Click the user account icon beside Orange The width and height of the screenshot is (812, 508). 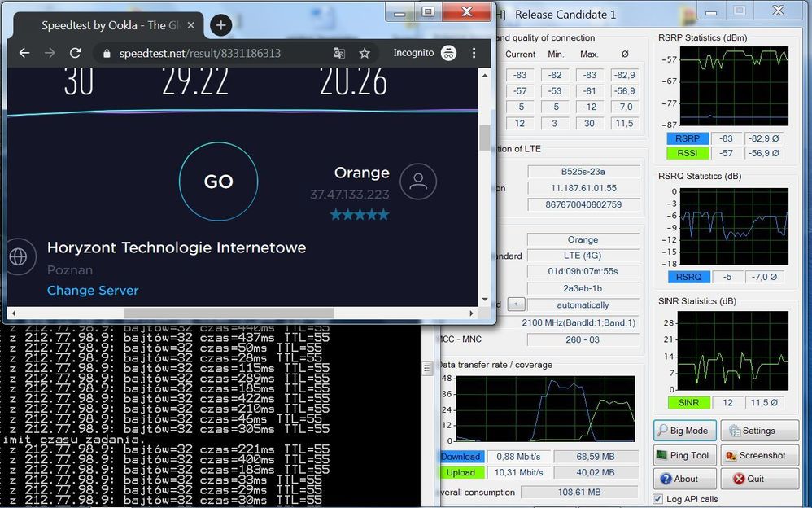418,182
